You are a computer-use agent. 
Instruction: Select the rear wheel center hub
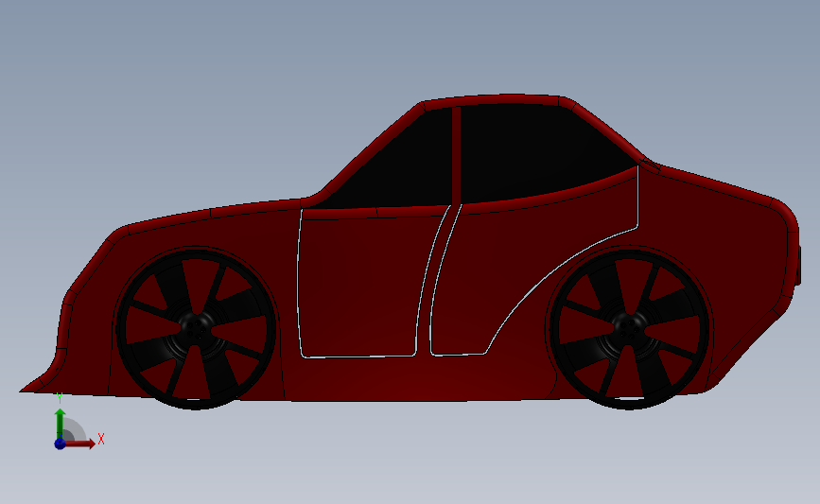630,329
